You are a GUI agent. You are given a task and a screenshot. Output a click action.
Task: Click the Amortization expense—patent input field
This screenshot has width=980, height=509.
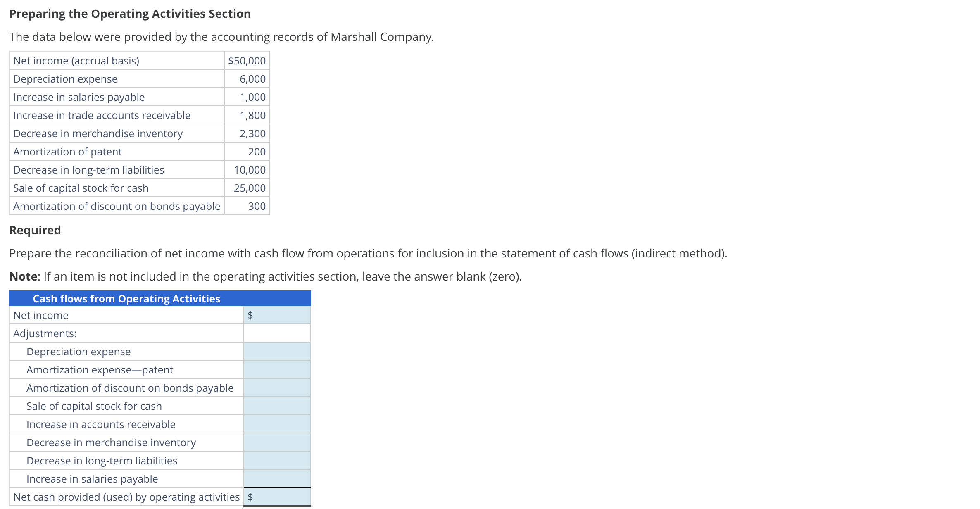(x=277, y=369)
